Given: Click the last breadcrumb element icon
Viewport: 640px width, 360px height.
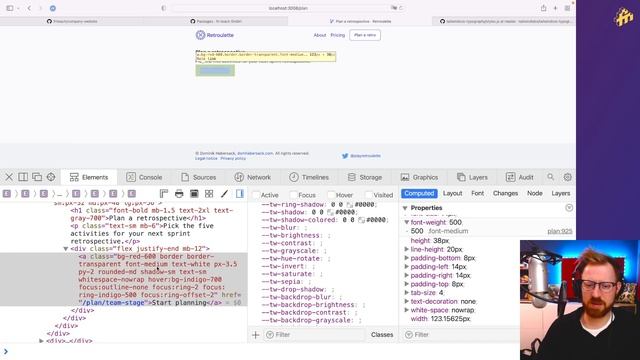Looking at the screenshot, I should click(x=131, y=194).
